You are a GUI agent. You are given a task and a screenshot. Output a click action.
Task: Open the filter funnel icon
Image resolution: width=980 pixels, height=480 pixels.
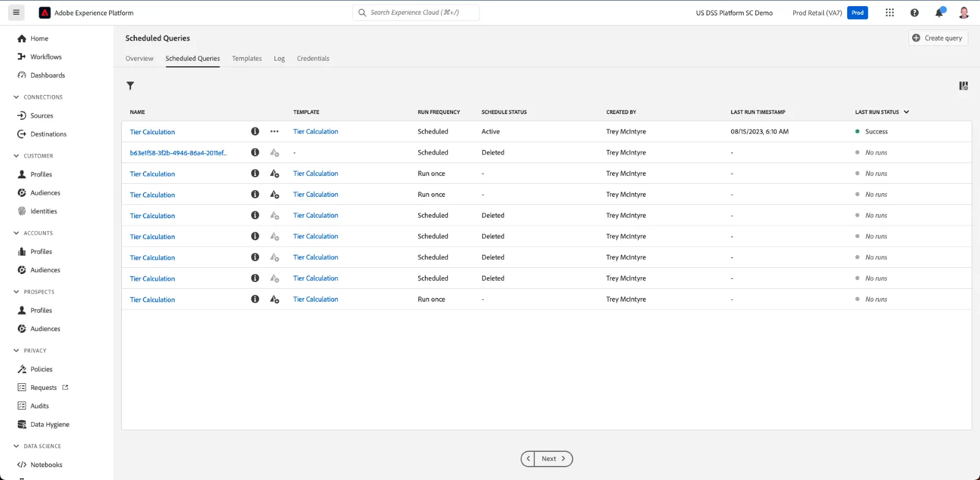click(x=130, y=86)
